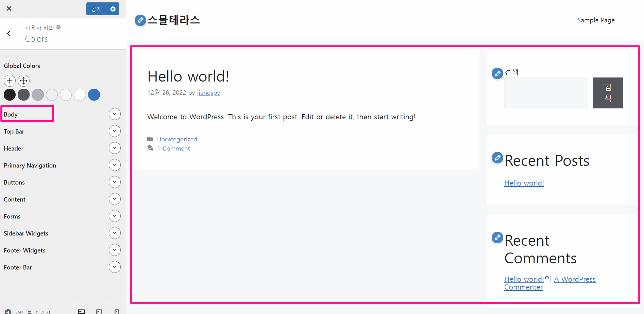
Task: Open the 스몰테라스 site title link
Action: click(174, 20)
